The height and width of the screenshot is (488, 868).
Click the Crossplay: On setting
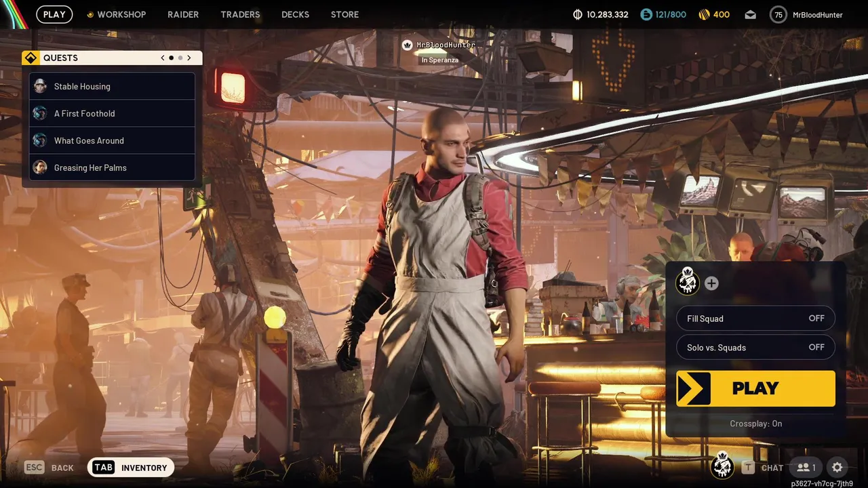[x=755, y=424]
